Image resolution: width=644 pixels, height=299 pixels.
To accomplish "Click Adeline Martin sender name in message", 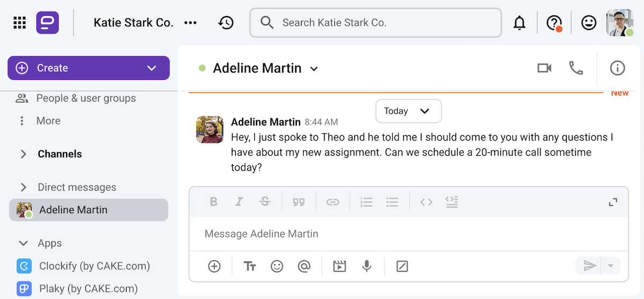I will point(266,122).
